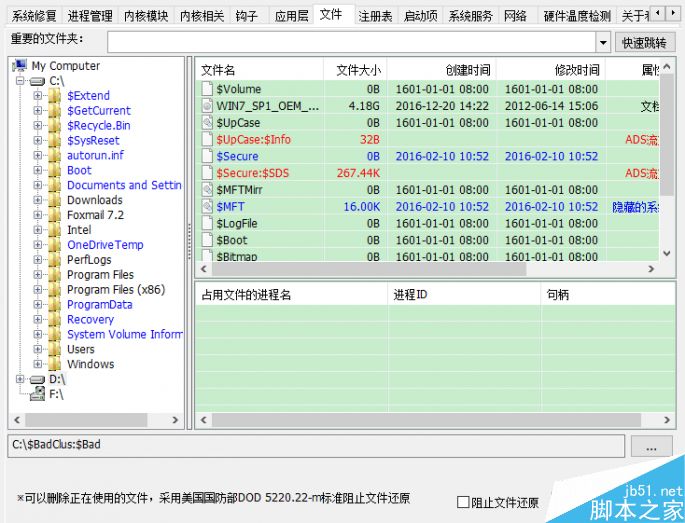Screen dimensions: 685x523
Task: Select the OneDriveTemp folder label
Action: [105, 245]
